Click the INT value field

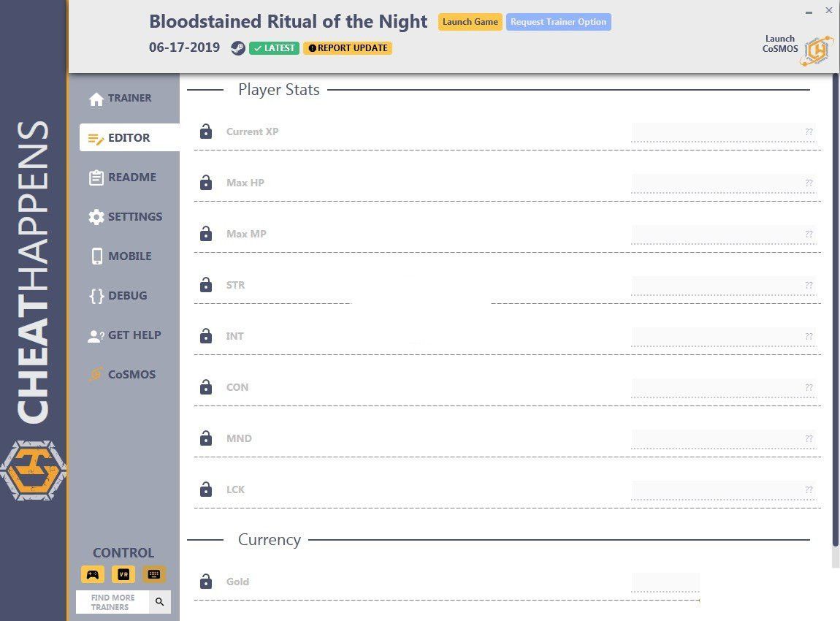(723, 337)
